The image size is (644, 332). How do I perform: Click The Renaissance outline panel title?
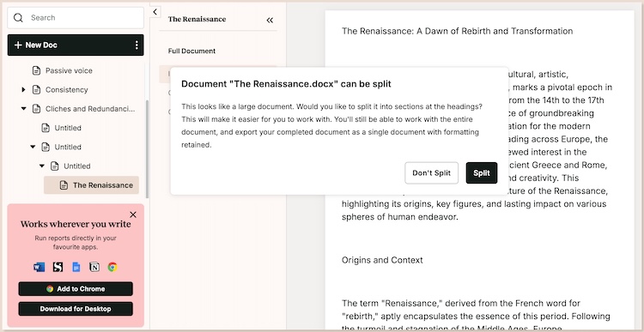pos(197,19)
